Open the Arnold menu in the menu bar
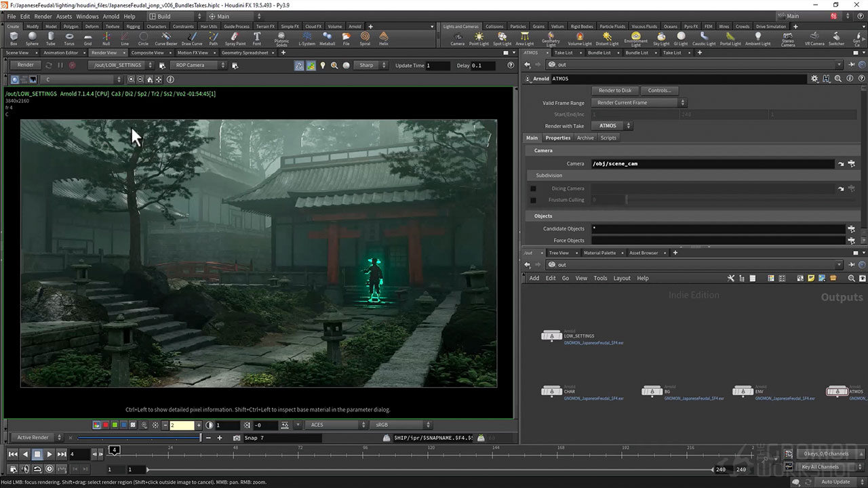Viewport: 868px width, 488px height. click(x=111, y=16)
